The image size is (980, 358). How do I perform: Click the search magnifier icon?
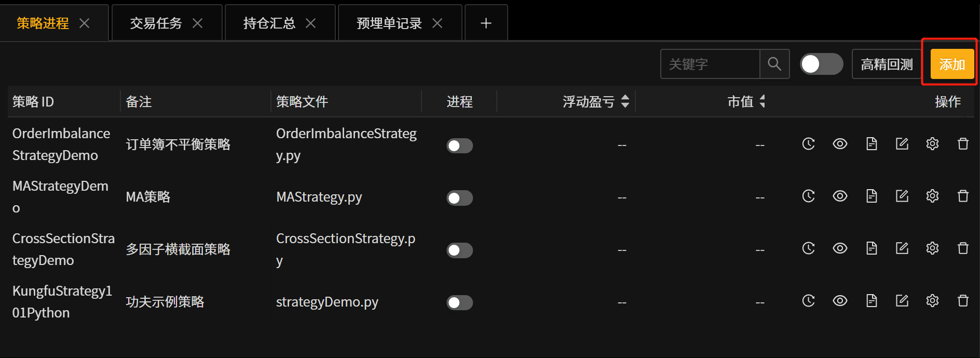[774, 64]
